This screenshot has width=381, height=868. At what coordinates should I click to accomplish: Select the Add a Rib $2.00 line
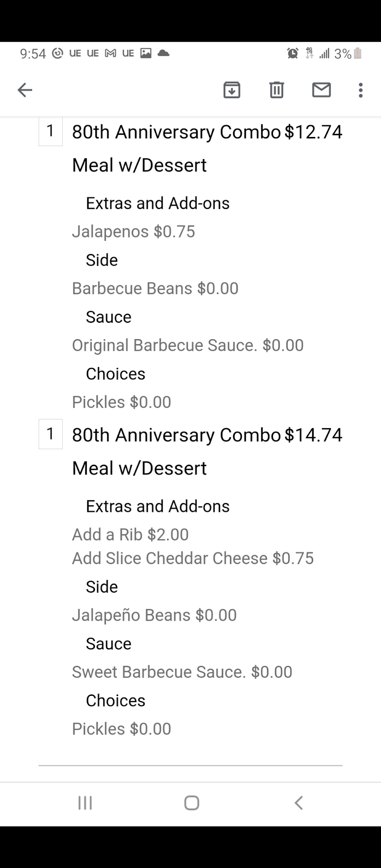point(130,534)
